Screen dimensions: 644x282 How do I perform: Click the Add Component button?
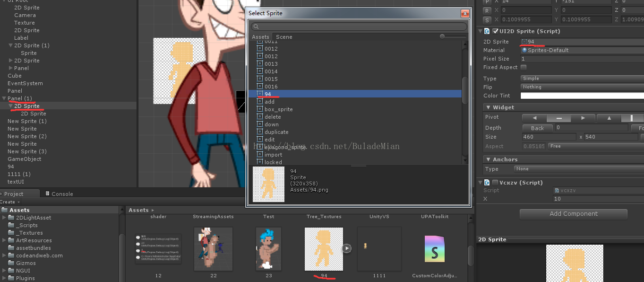coord(574,214)
